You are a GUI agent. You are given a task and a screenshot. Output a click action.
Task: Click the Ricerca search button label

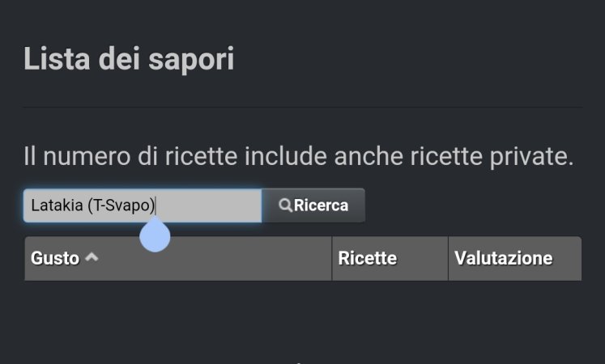[x=321, y=205]
